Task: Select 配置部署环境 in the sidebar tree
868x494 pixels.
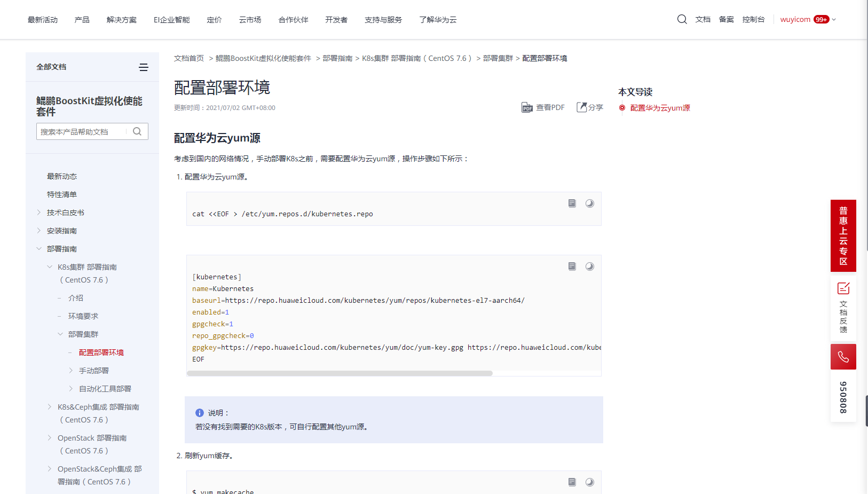Action: 101,352
